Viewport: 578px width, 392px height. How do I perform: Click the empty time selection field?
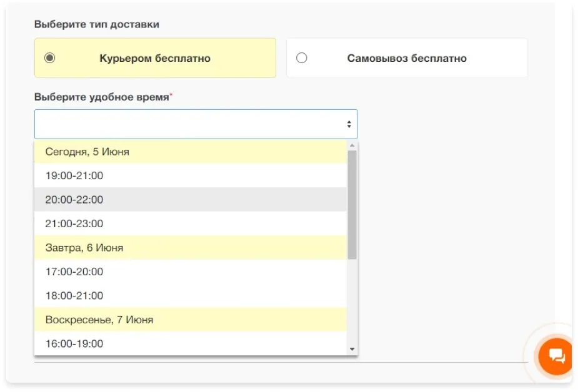187,124
